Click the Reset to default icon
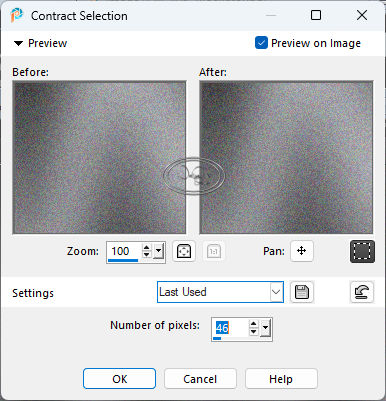Screen dimensions: 386x401 [x=362, y=292]
